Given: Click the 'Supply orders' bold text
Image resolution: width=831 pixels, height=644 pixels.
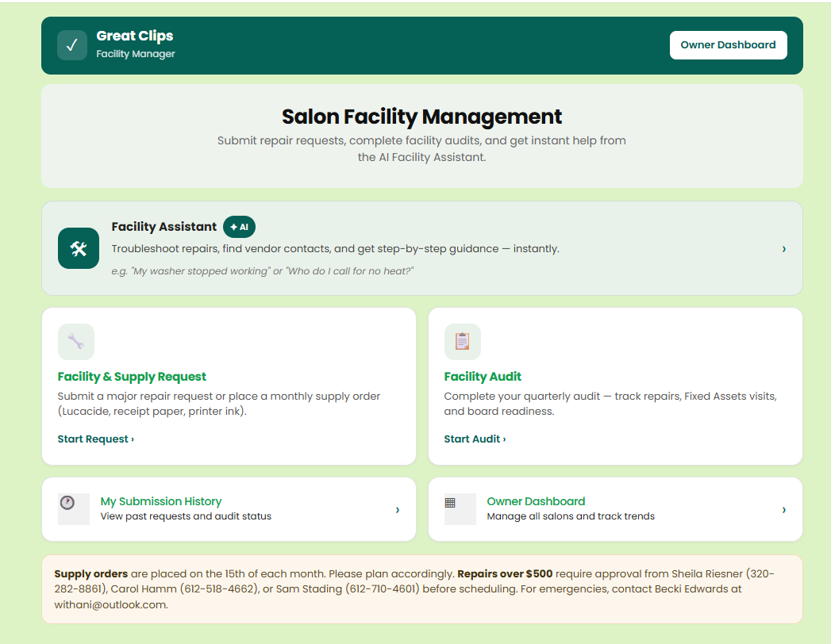Looking at the screenshot, I should point(91,573).
